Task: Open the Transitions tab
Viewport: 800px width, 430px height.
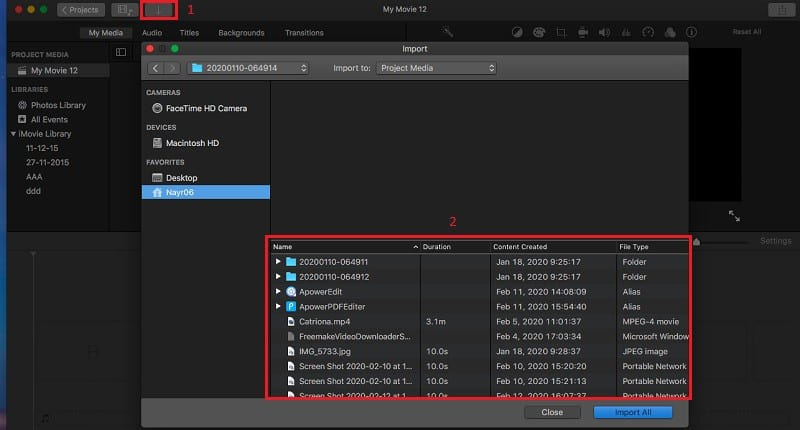Action: tap(304, 33)
